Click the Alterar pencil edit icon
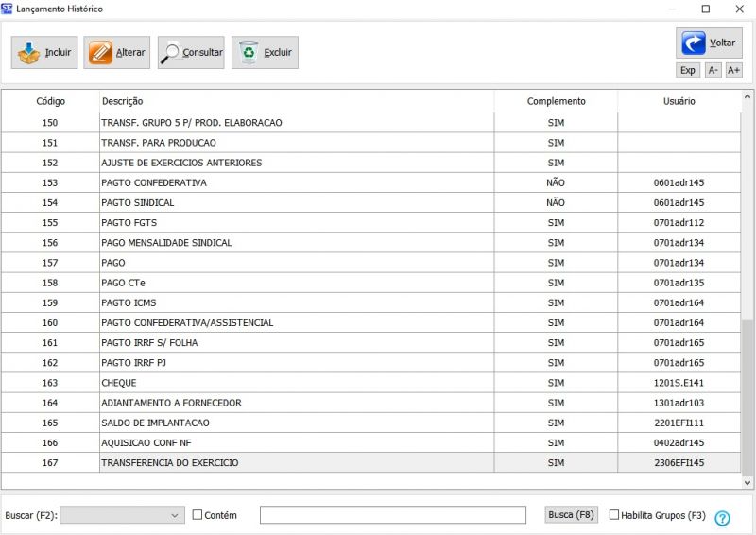 pos(101,53)
